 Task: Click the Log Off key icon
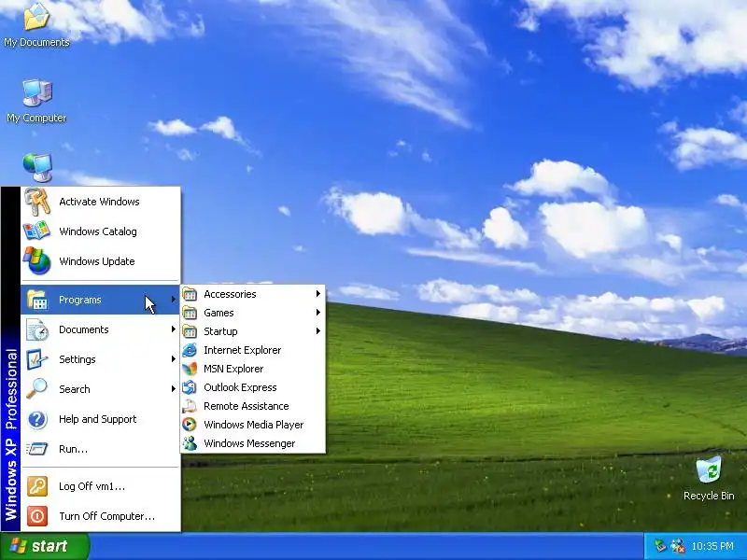coord(37,486)
